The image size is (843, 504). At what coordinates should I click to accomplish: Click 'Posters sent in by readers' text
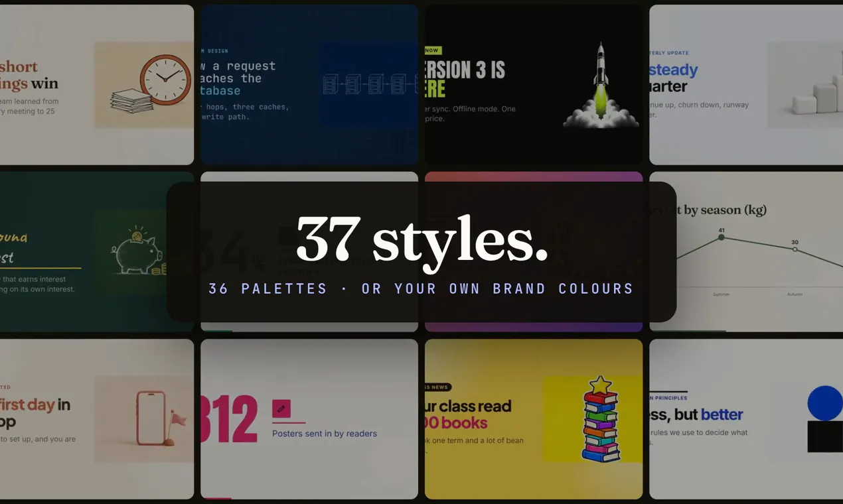(325, 434)
